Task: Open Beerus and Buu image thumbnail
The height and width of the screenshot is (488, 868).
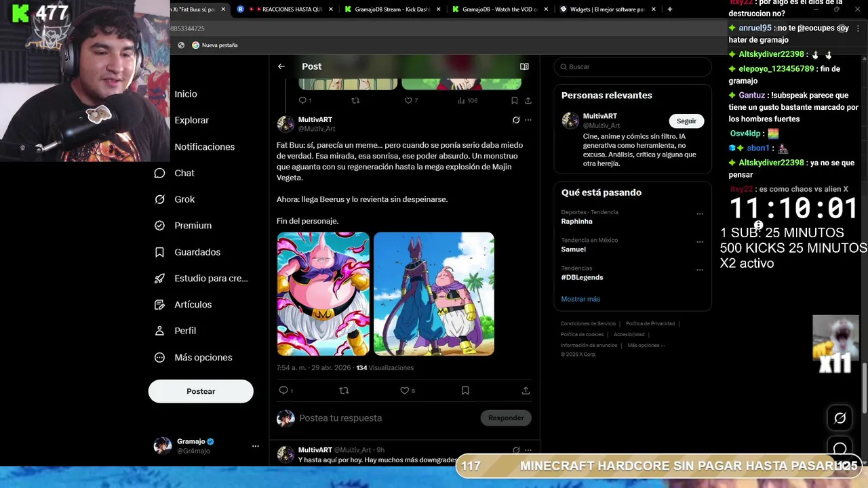Action: [434, 294]
